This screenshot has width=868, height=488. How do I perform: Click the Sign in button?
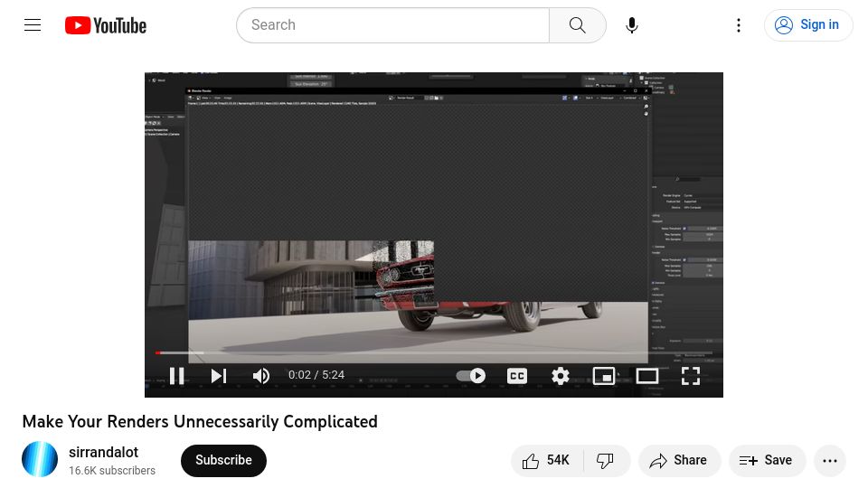807,25
